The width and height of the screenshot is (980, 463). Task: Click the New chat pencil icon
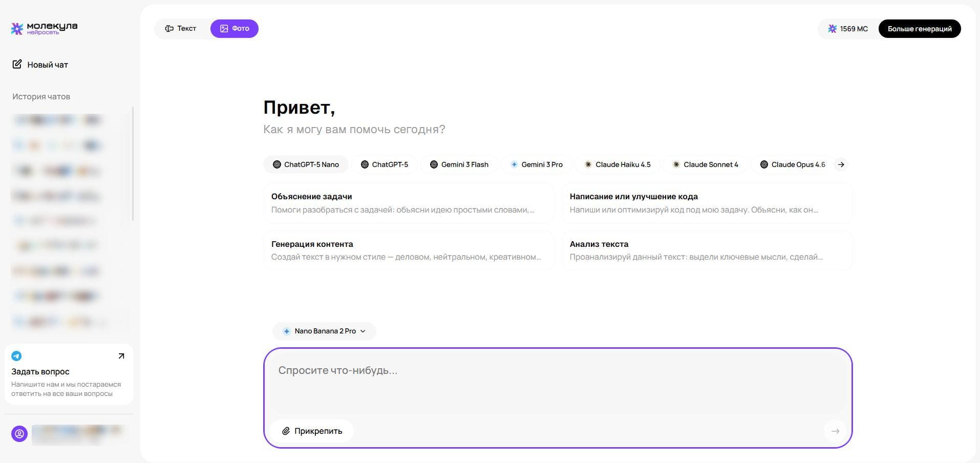tap(17, 64)
